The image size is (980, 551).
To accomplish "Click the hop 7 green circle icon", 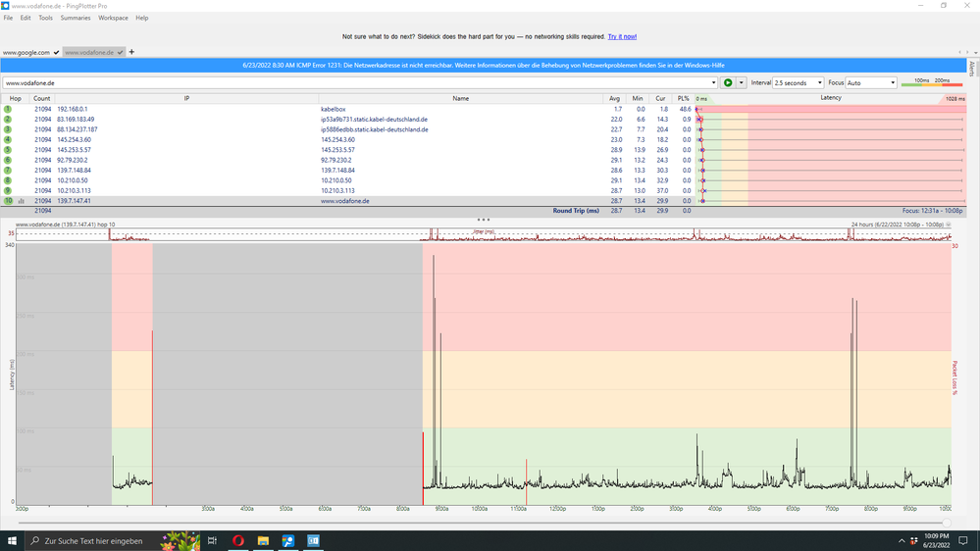I will (8, 170).
